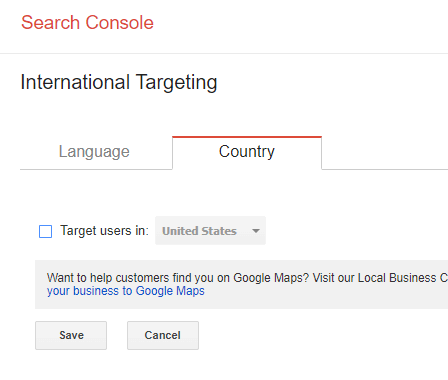
Task: Click the Cancel button
Action: 163,335
